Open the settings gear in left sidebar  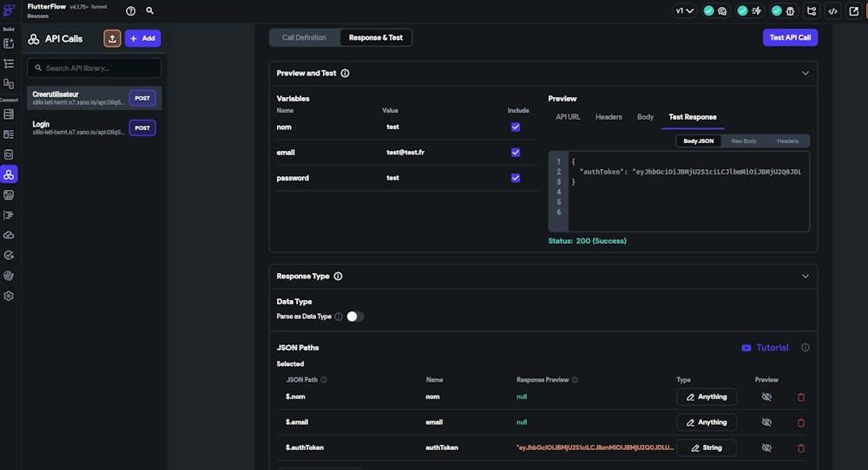pyautogui.click(x=9, y=296)
